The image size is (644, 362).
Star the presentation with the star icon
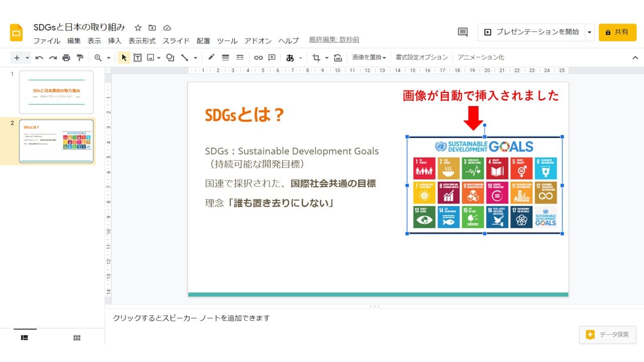point(138,28)
